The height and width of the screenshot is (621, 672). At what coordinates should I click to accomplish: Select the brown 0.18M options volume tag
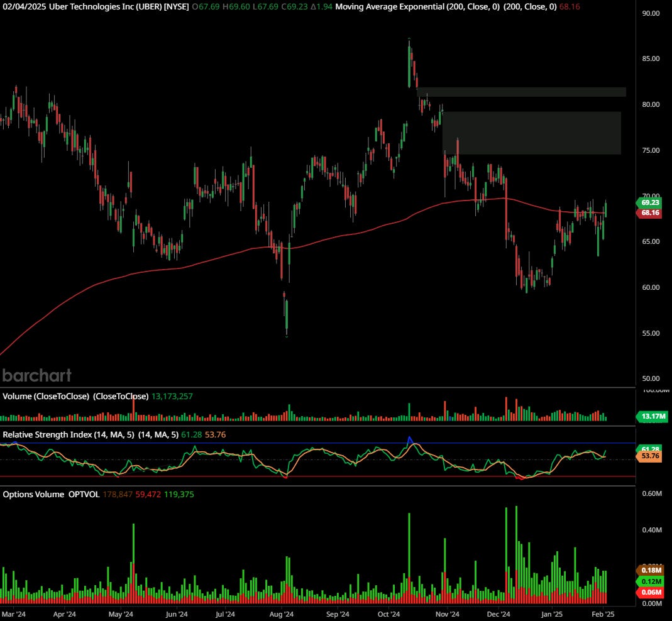point(651,571)
